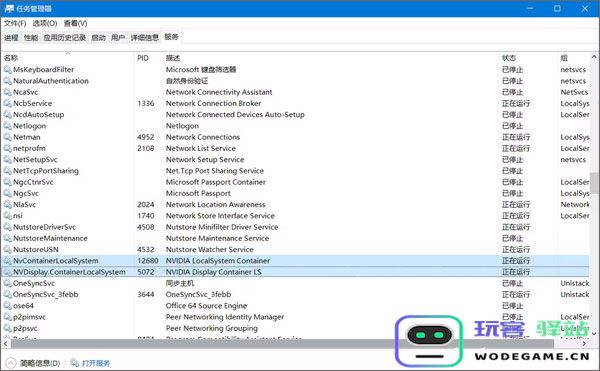Screen dimensions: 600x371
Task: Select PID 1336 cell
Action: click(x=146, y=103)
